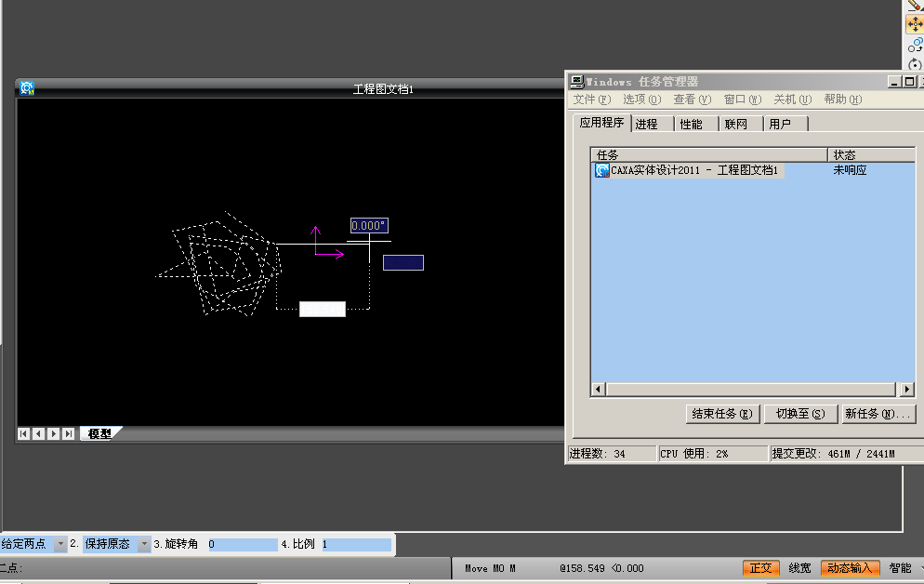Switch to 性能 tab
924x584 pixels.
point(696,124)
